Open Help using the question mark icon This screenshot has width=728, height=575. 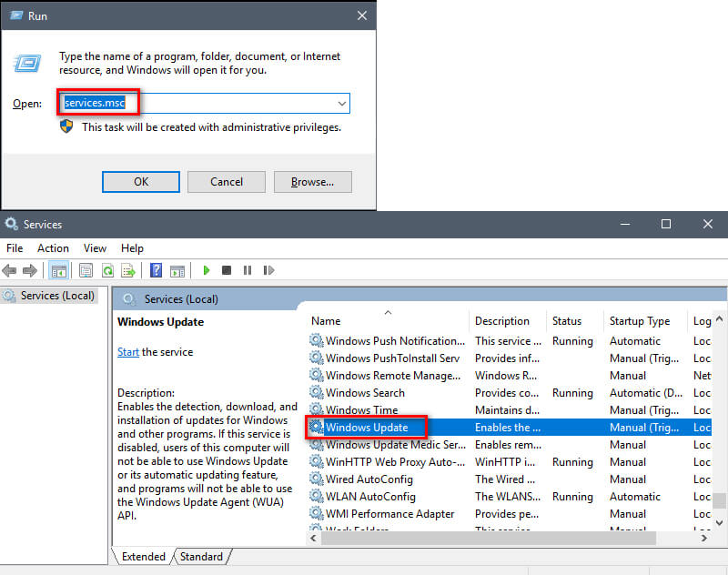coord(155,270)
